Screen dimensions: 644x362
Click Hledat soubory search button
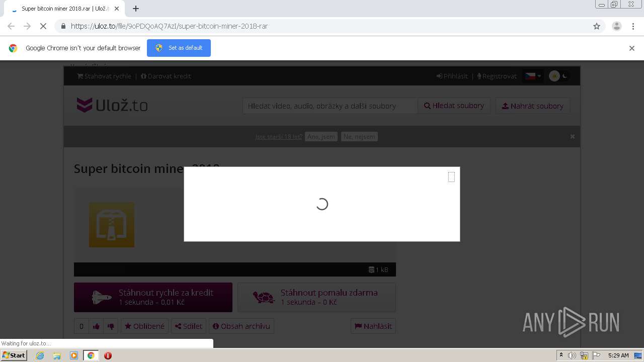[454, 106]
